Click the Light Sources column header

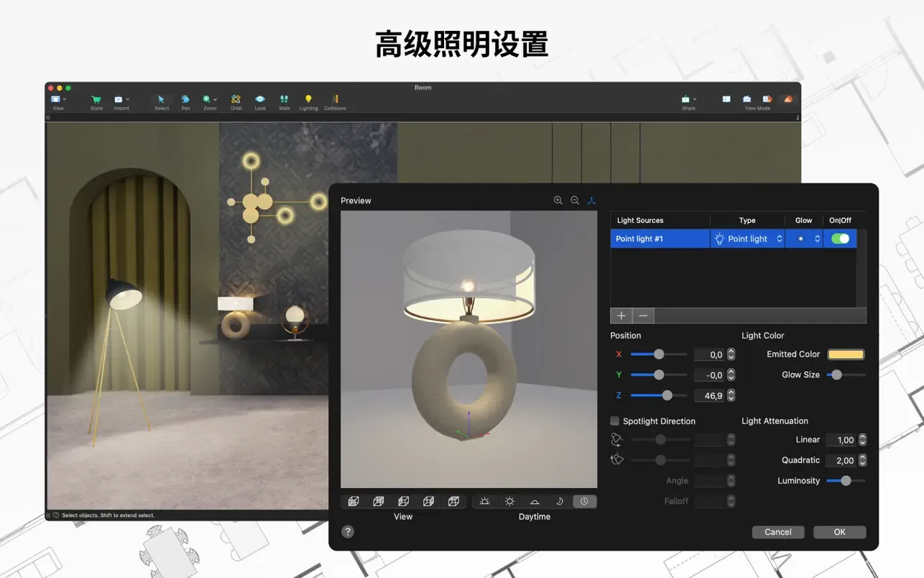click(660, 221)
